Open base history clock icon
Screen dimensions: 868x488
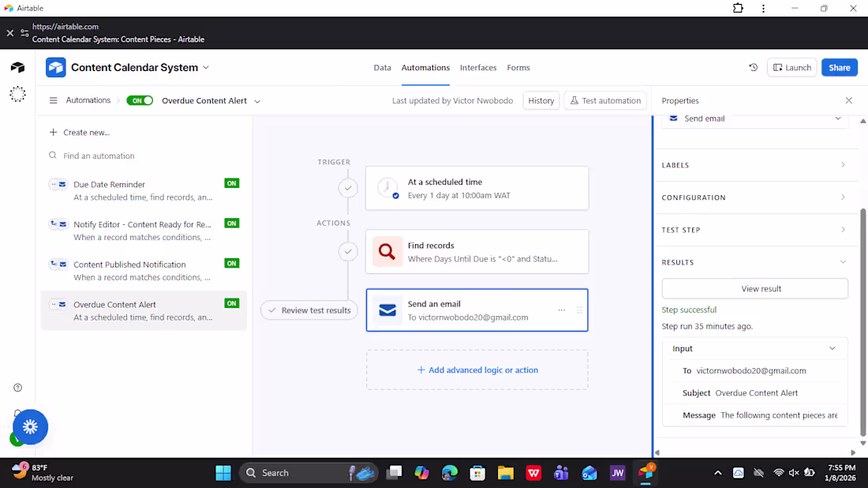[754, 68]
